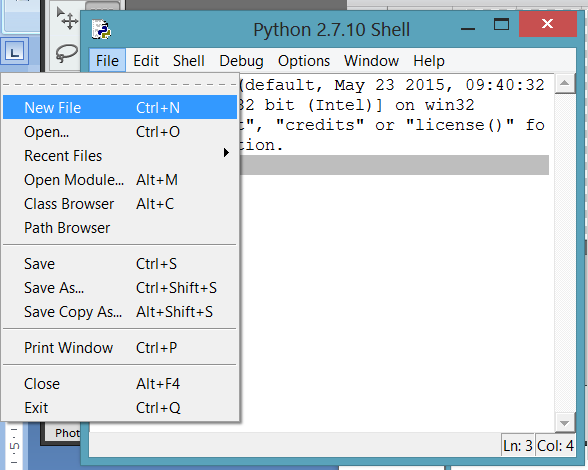Click the Python 2.7.10 Shell title text
Screen dimensions: 588x470
point(332,30)
